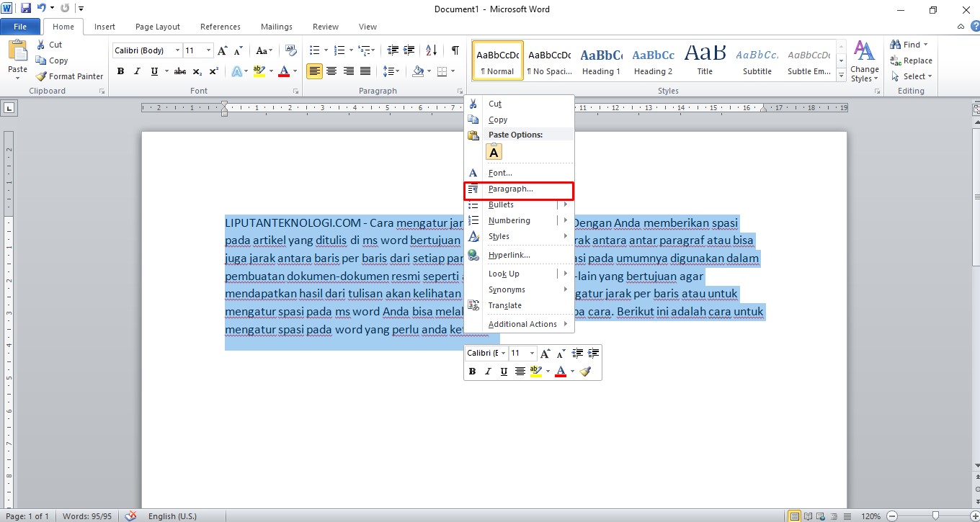Viewport: 980px width, 522px height.
Task: Click Replace in the Editing group
Action: tap(912, 60)
